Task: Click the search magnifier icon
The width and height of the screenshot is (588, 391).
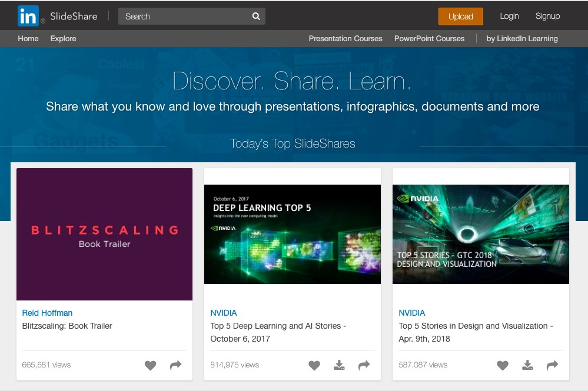Action: pyautogui.click(x=256, y=16)
